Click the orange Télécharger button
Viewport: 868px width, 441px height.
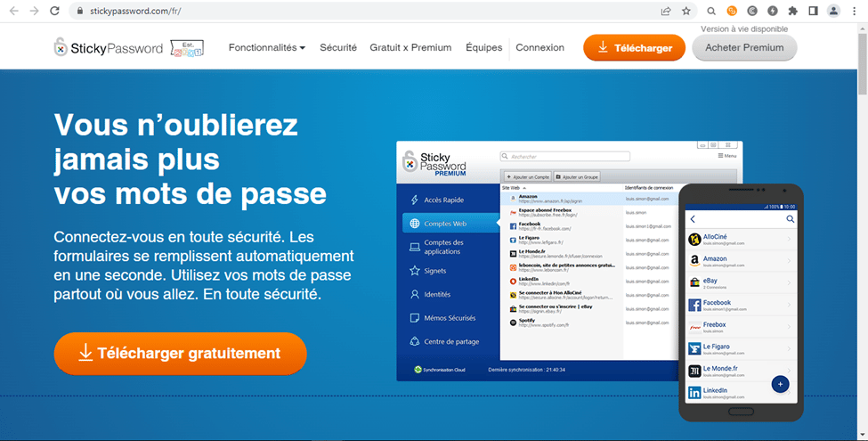(x=635, y=47)
